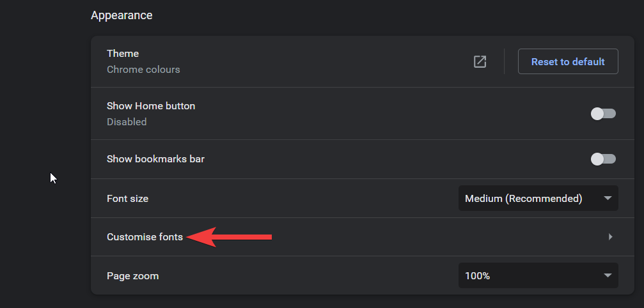This screenshot has height=308, width=644.
Task: Click the Page zoom dropdown arrow
Action: point(608,276)
